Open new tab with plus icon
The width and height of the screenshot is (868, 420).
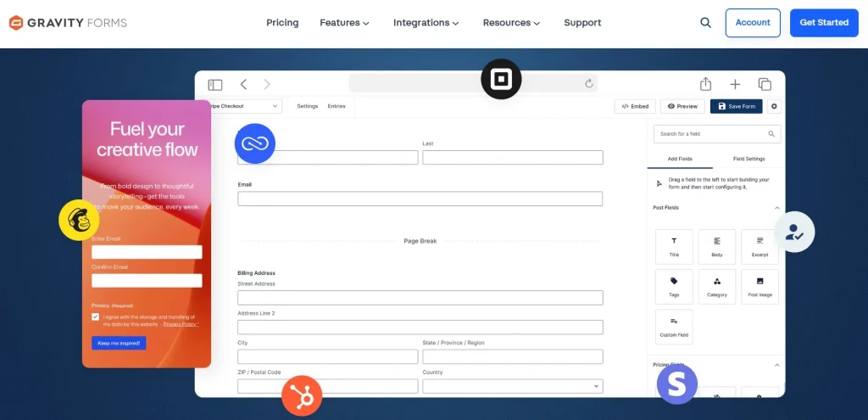[x=735, y=84]
